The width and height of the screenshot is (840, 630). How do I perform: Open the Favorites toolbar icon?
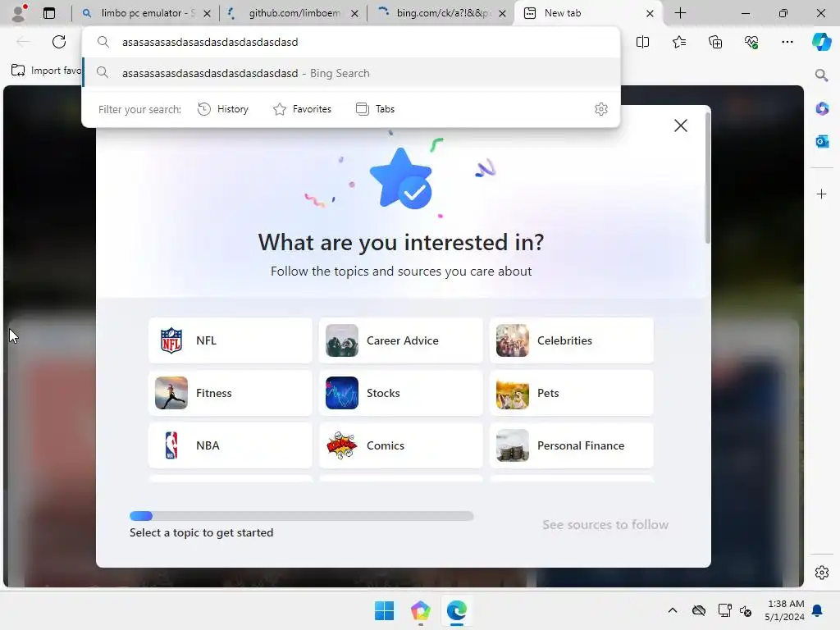(678, 42)
